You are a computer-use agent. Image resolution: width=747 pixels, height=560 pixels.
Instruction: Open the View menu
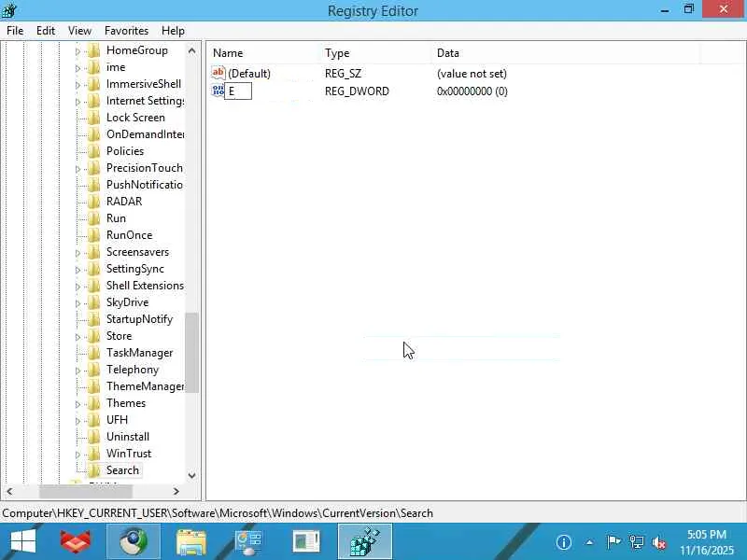(x=79, y=31)
